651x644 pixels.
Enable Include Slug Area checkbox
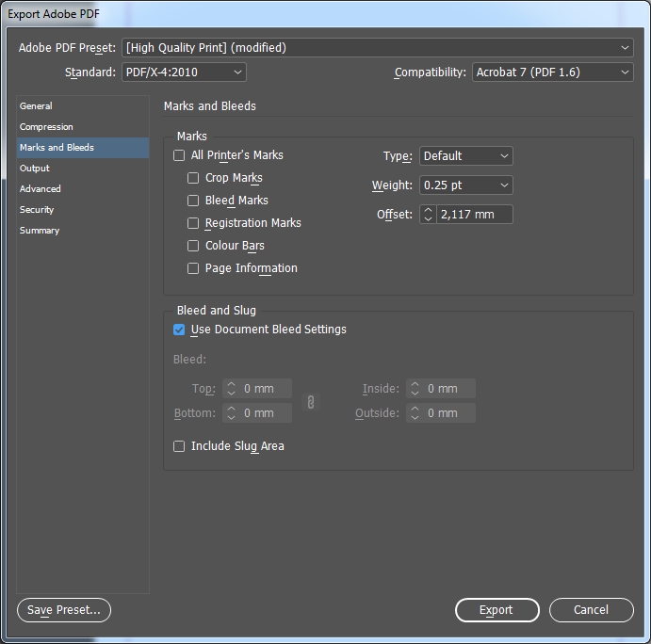pyautogui.click(x=179, y=446)
